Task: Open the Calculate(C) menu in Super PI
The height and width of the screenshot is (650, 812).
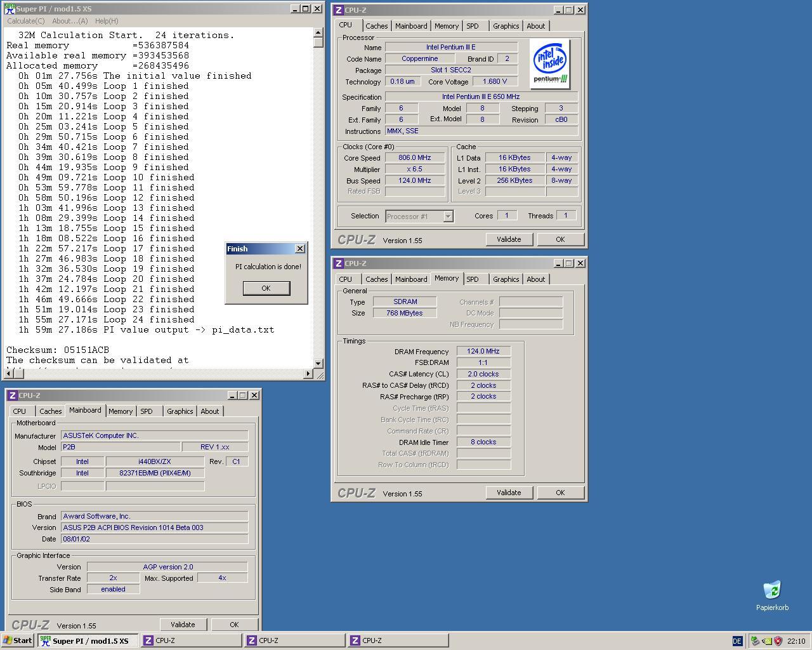Action: pyautogui.click(x=26, y=21)
